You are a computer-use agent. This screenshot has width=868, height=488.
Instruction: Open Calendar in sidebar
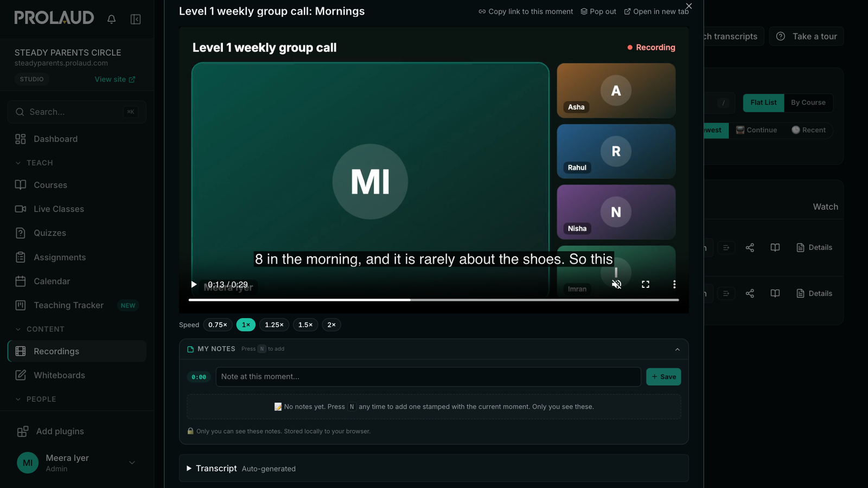tap(76, 281)
